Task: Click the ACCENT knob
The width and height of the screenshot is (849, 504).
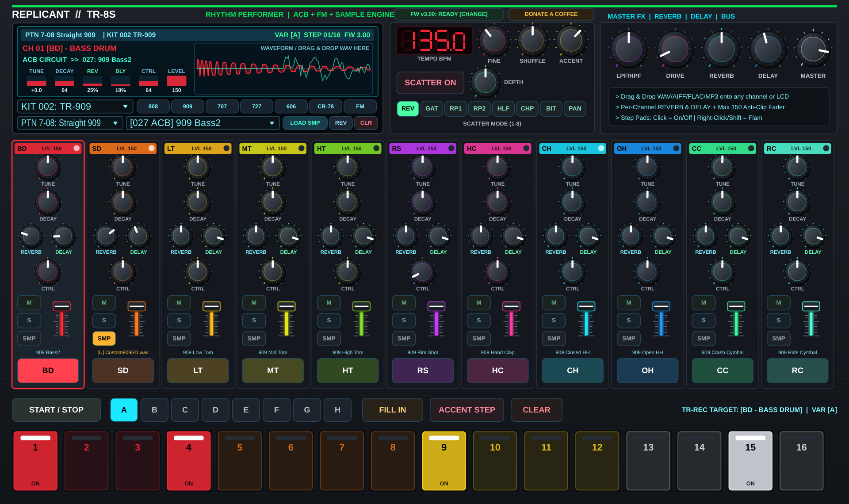Action: [571, 41]
